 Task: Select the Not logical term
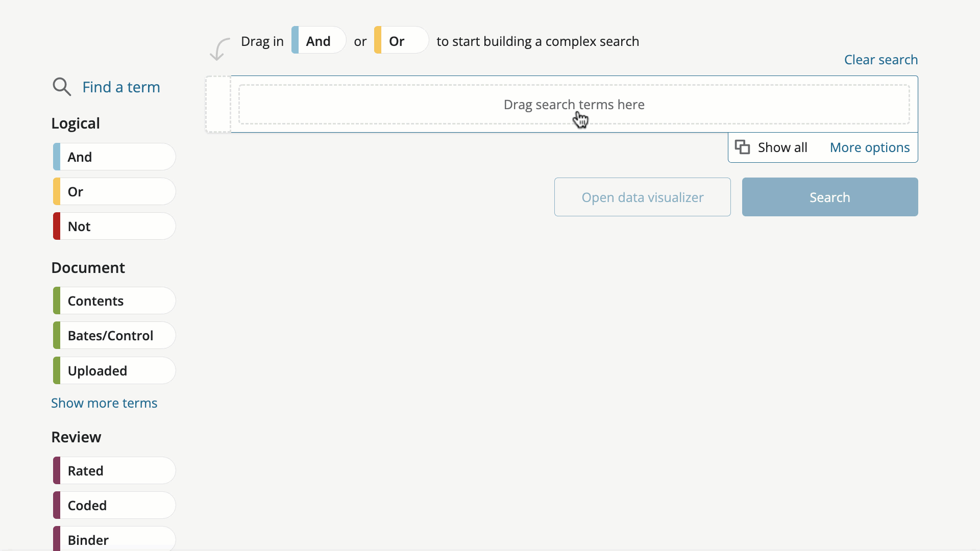click(x=114, y=226)
